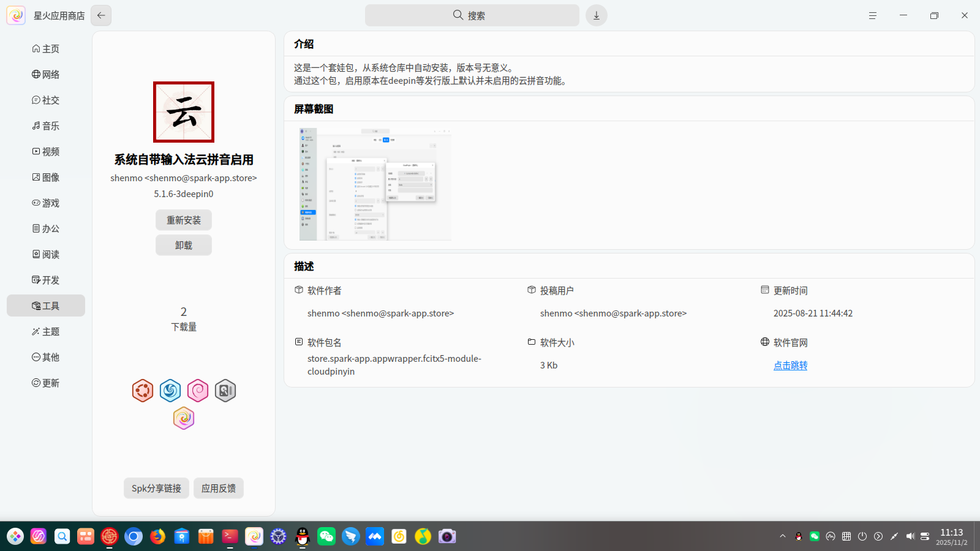Select the 游戏 category

tap(46, 203)
